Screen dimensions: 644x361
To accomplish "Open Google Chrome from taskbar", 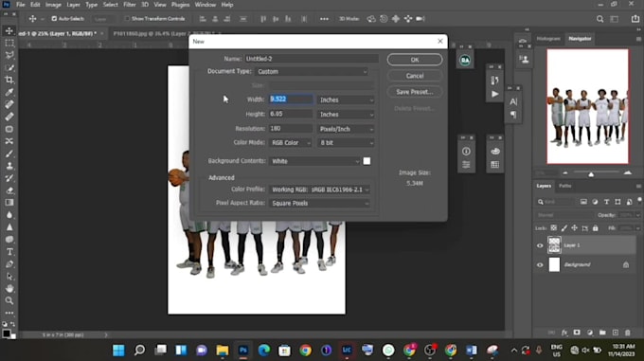I will pyautogui.click(x=305, y=351).
